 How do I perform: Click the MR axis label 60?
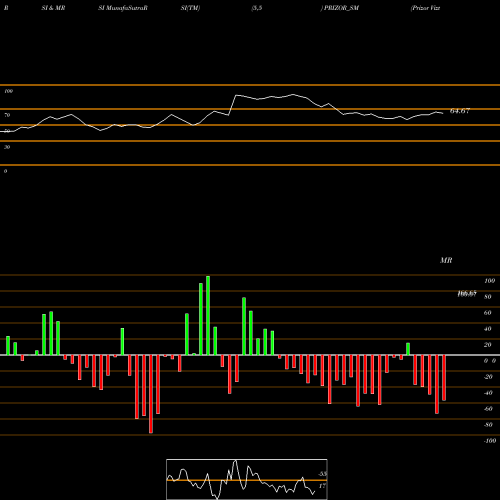pos(488,313)
